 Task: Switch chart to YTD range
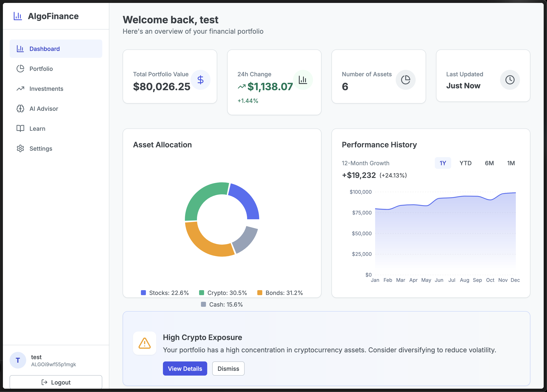coord(465,163)
